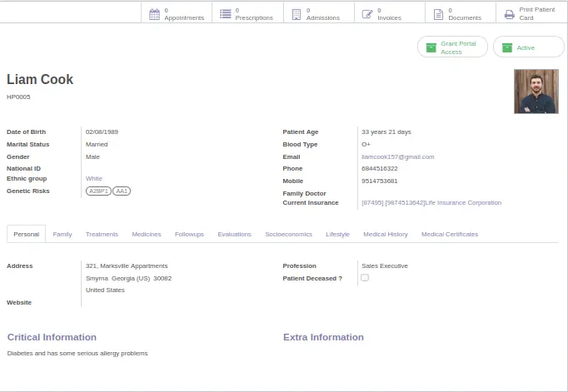The height and width of the screenshot is (392, 568).
Task: Click the Grant Portal Access archive icon
Action: pyautogui.click(x=431, y=47)
